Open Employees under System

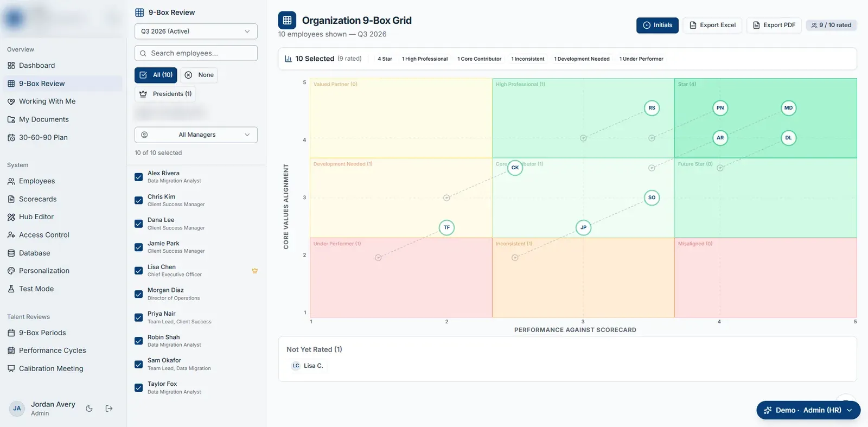point(37,181)
